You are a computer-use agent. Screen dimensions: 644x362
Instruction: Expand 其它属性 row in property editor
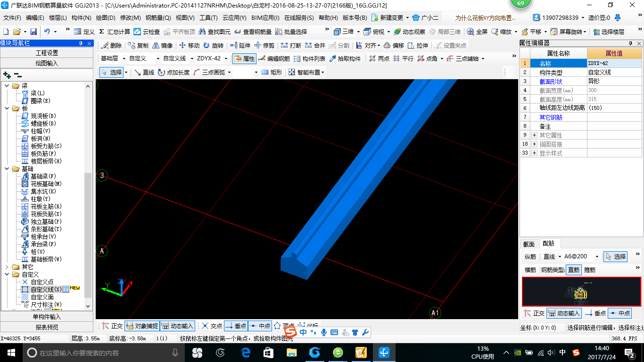pyautogui.click(x=534, y=135)
